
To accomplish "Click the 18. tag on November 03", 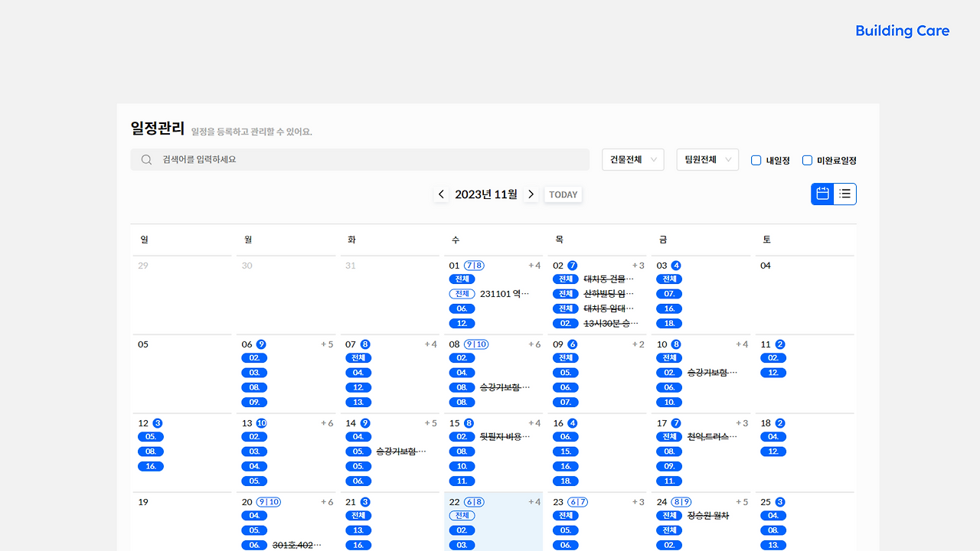I will [x=669, y=323].
